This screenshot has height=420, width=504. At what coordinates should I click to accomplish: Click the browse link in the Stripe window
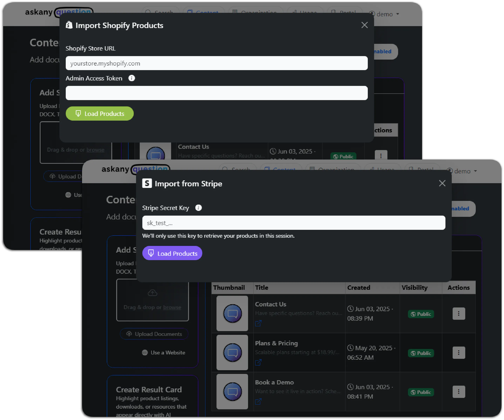point(172,307)
